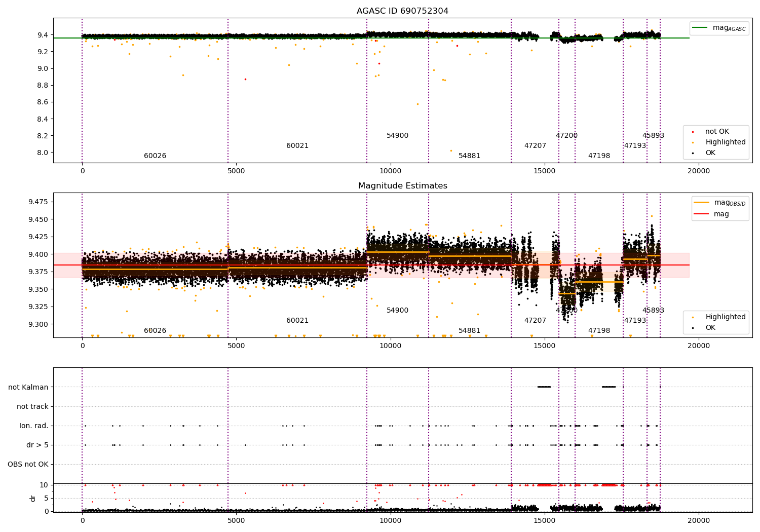This screenshot has height=532, width=760.
Task: Click the green line swatch for mag AGASC
Action: coord(701,27)
